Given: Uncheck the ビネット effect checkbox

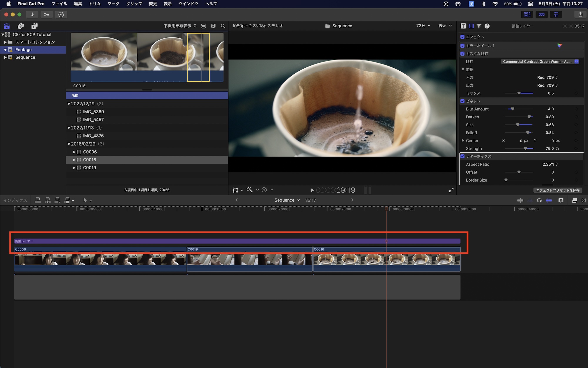Looking at the screenshot, I should coord(462,101).
